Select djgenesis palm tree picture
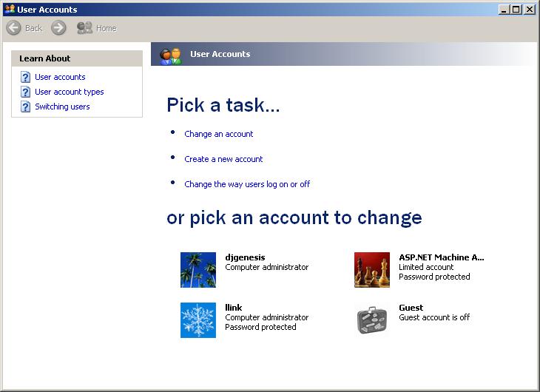The image size is (540, 392). pos(198,270)
